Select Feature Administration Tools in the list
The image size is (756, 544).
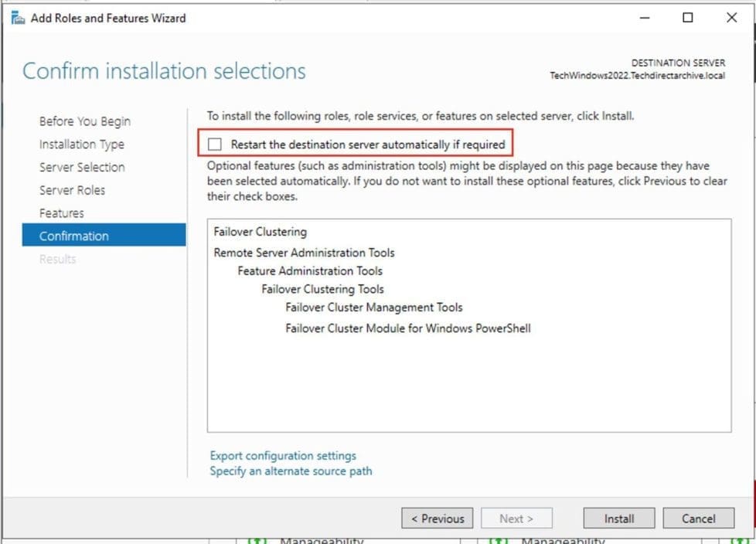309,271
